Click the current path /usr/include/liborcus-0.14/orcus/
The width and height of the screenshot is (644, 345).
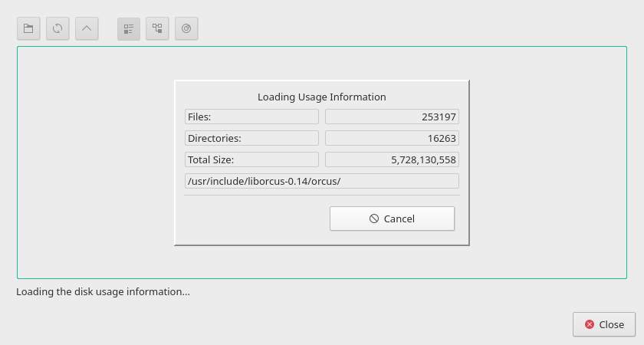[x=322, y=181]
